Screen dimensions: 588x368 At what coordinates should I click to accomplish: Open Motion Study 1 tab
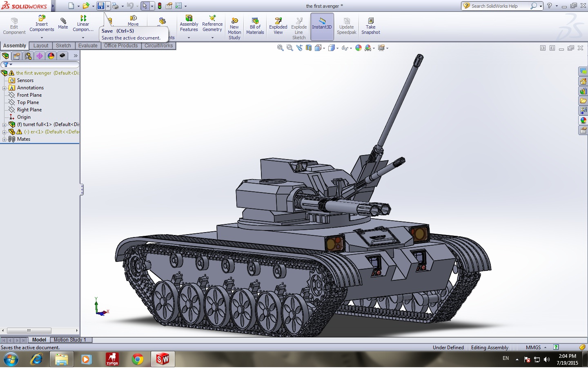pyautogui.click(x=70, y=340)
